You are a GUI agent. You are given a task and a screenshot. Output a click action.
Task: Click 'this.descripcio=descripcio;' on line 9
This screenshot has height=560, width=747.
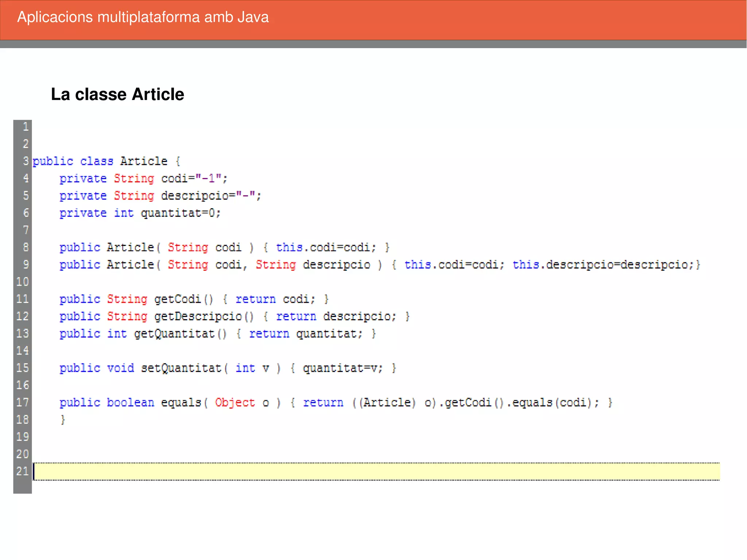click(x=603, y=264)
